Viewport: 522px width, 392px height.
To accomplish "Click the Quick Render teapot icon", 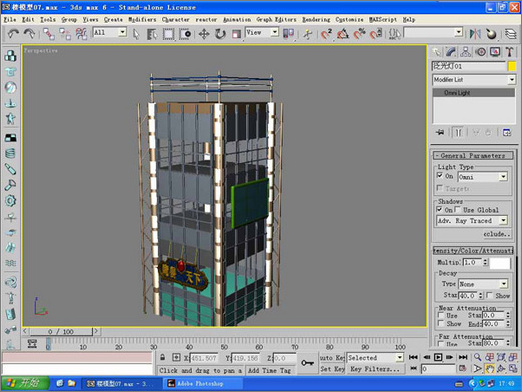I will [491, 34].
